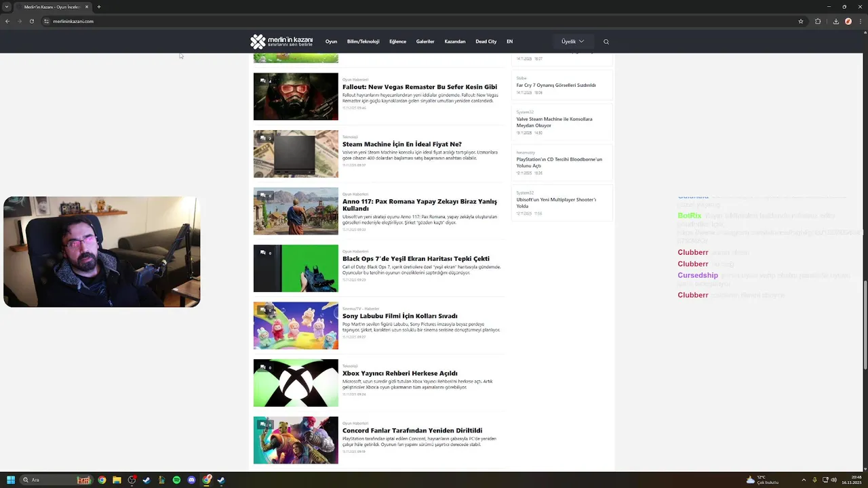Open the Oyun menu
868x488 pixels.
point(331,41)
